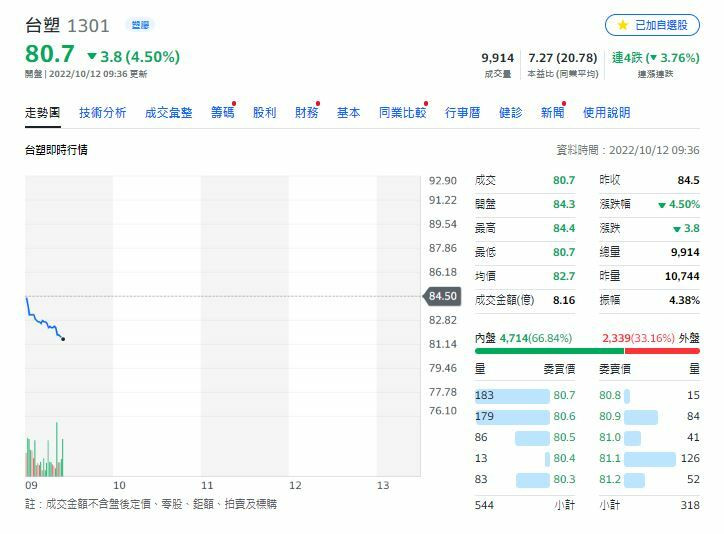724x534 pixels.
Task: Click the 昨量 10,744 value
Action: click(x=682, y=276)
